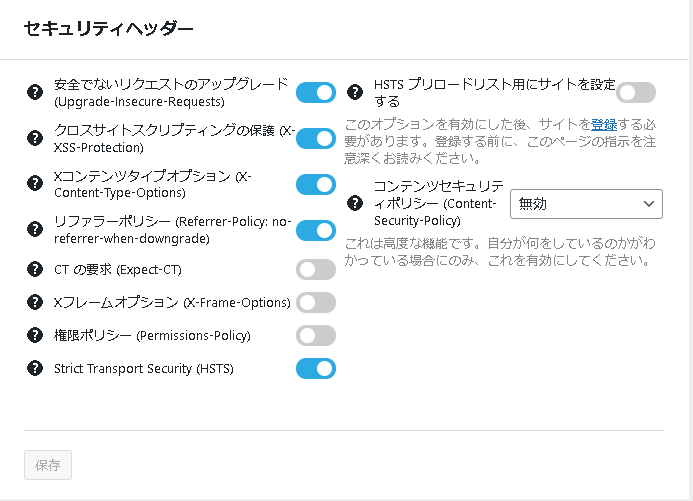Turn on Permissions-Policy toggle
The height and width of the screenshot is (501, 693).
click(x=316, y=335)
